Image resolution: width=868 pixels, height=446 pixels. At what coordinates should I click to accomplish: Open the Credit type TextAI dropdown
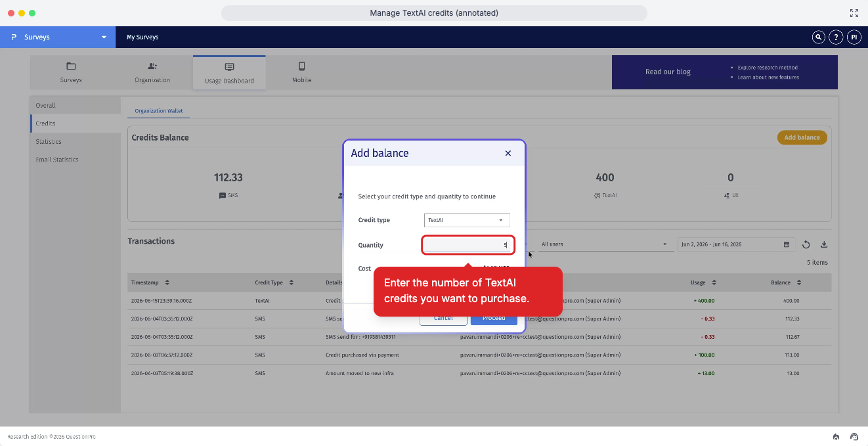tap(467, 220)
